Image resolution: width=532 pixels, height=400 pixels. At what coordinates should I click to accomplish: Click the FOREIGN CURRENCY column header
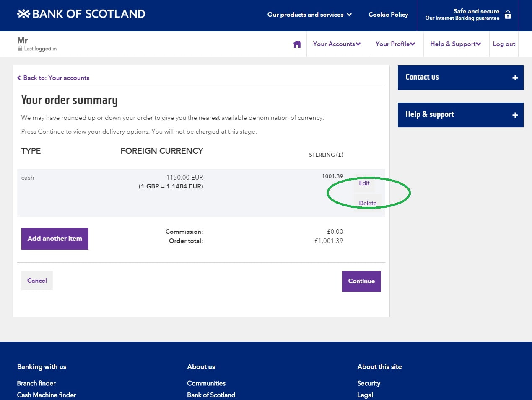pos(162,151)
